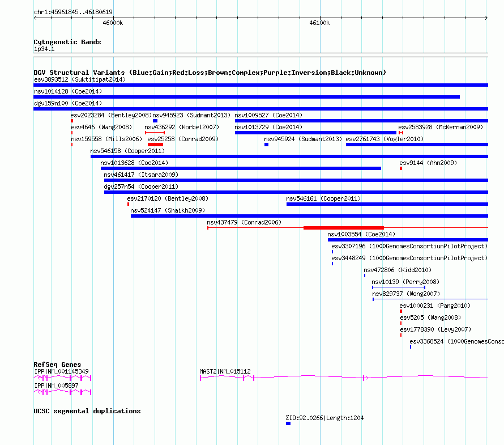Click the Cytogenetic Bands track title
Viewport: 504px width, 445px height.
(x=67, y=42)
